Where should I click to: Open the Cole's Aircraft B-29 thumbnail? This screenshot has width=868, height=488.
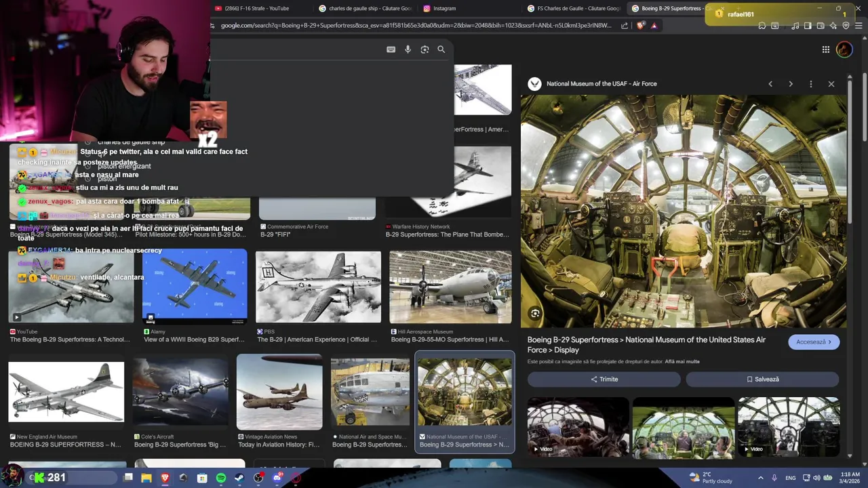click(x=181, y=392)
